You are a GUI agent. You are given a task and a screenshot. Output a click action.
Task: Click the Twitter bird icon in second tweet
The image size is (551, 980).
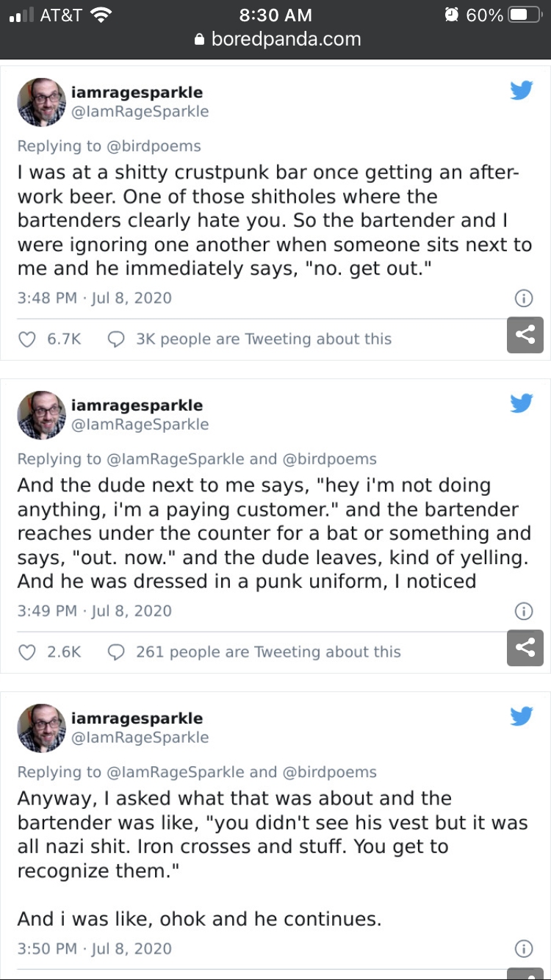click(x=521, y=403)
